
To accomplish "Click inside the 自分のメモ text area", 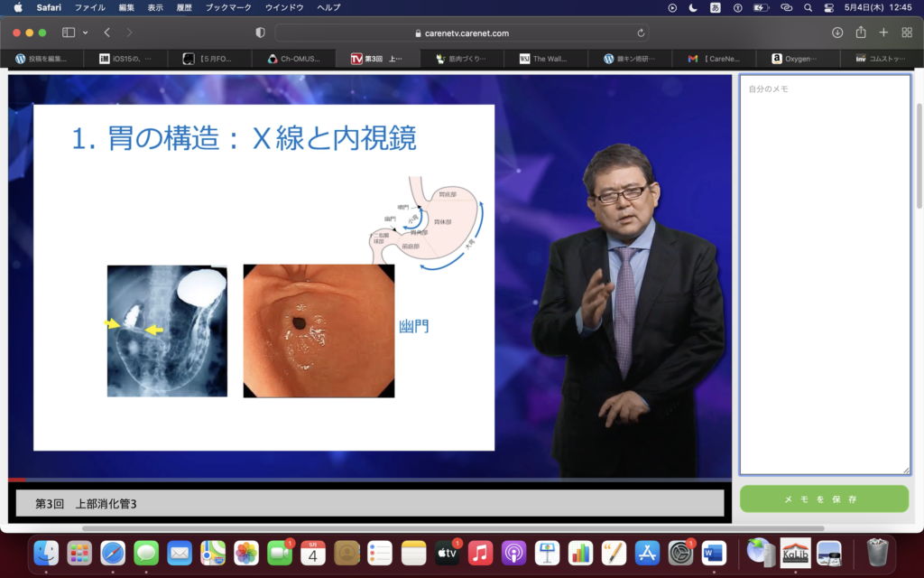I will coord(825,271).
